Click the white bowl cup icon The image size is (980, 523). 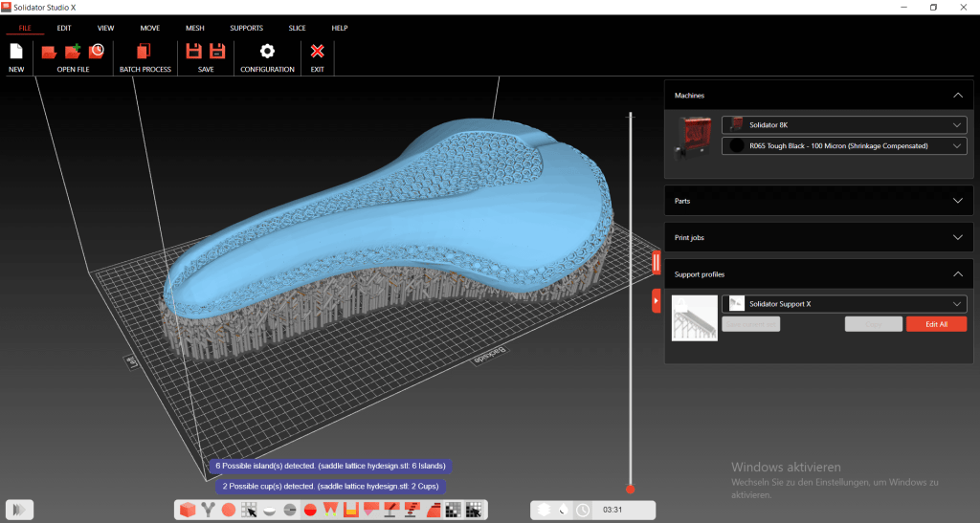click(x=269, y=511)
